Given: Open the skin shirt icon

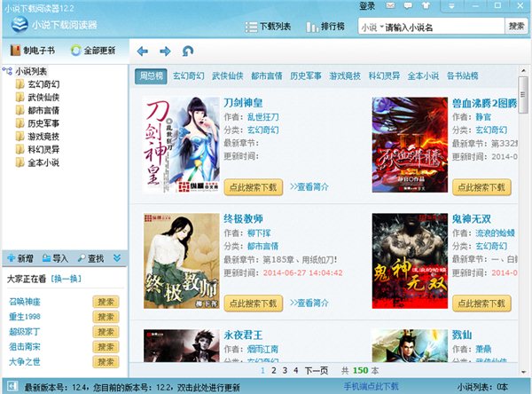Looking at the screenshot, I should click(x=426, y=5).
